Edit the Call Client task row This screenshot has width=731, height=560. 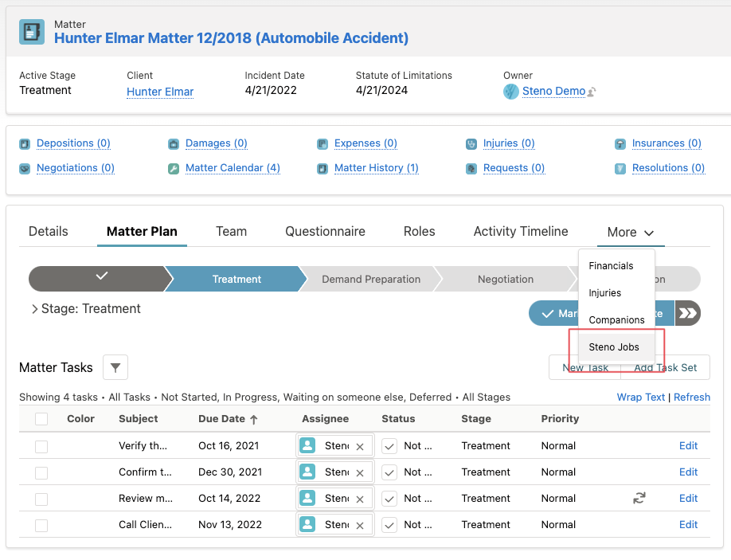pyautogui.click(x=688, y=525)
